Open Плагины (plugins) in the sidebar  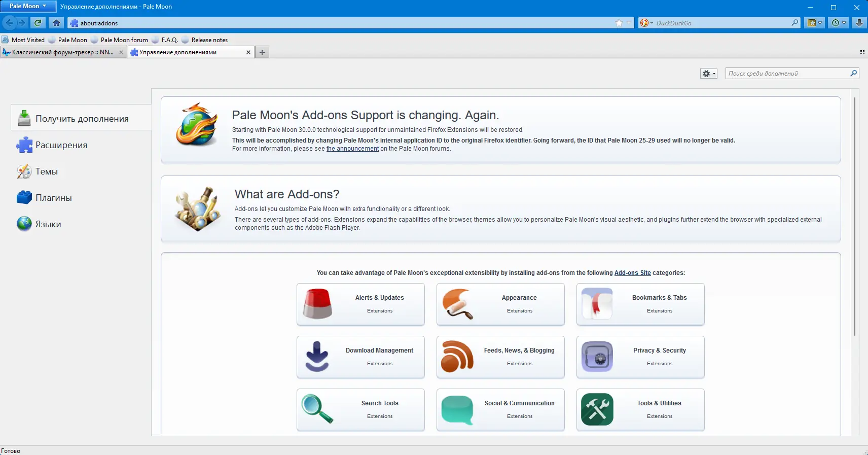click(x=81, y=198)
